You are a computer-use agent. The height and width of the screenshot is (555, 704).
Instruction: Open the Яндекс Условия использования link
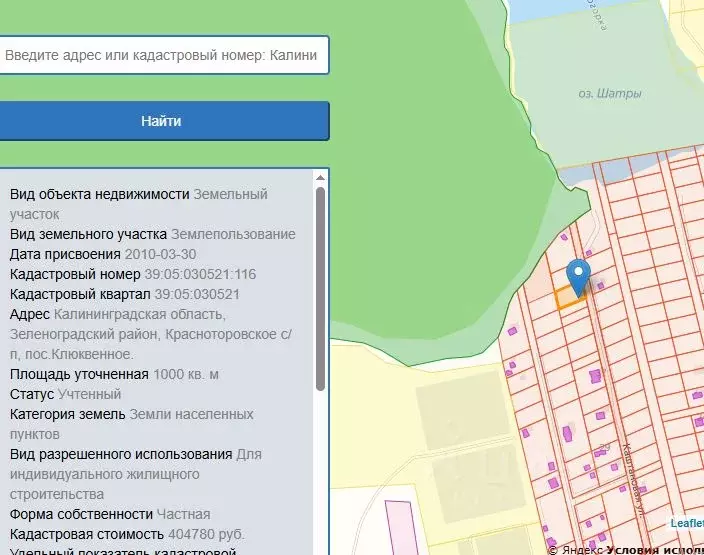tap(655, 551)
